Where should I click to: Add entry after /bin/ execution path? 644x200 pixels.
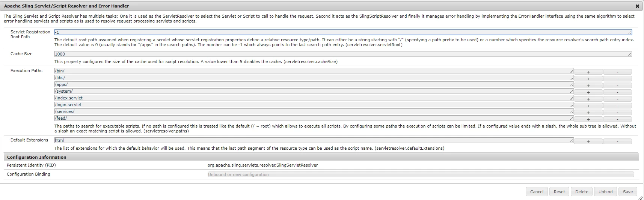[588, 72]
